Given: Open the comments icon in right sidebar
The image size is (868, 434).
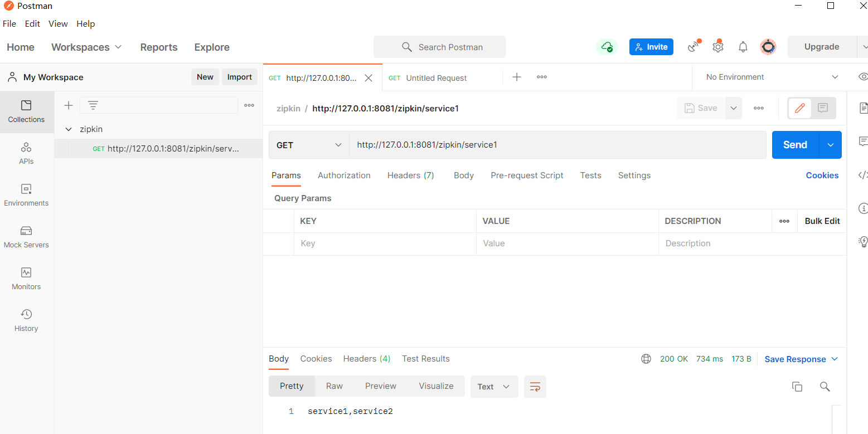Looking at the screenshot, I should pos(863,141).
